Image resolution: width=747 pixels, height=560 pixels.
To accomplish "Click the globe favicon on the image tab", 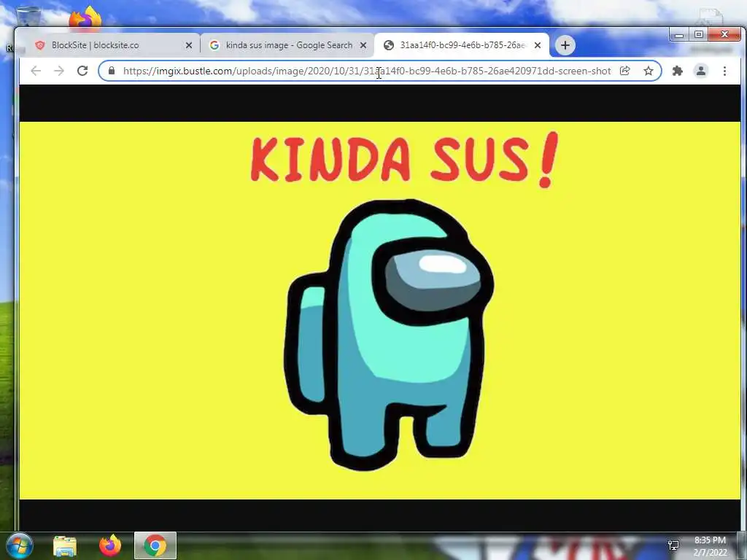I will click(x=389, y=45).
